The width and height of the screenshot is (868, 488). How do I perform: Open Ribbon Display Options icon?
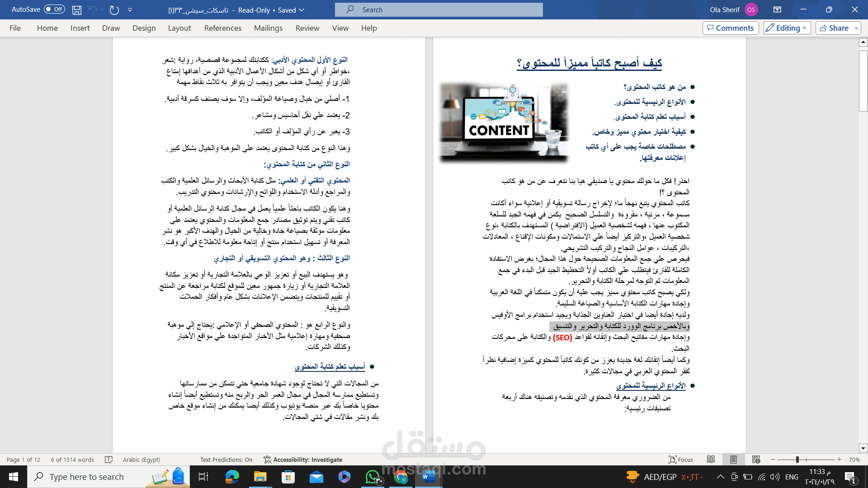777,9
